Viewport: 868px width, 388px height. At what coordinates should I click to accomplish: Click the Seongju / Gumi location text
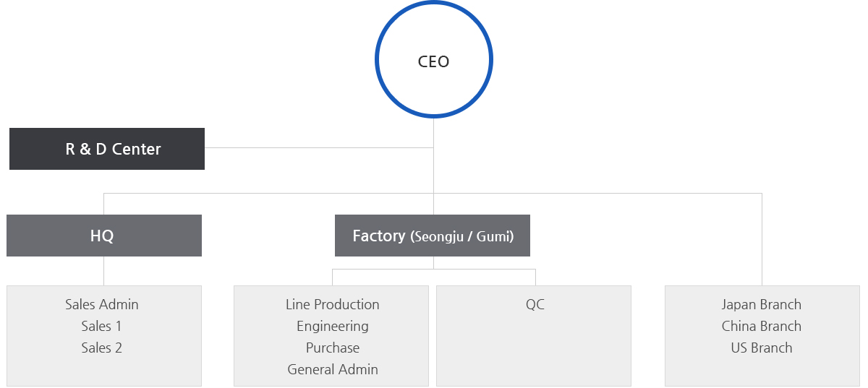coord(462,236)
